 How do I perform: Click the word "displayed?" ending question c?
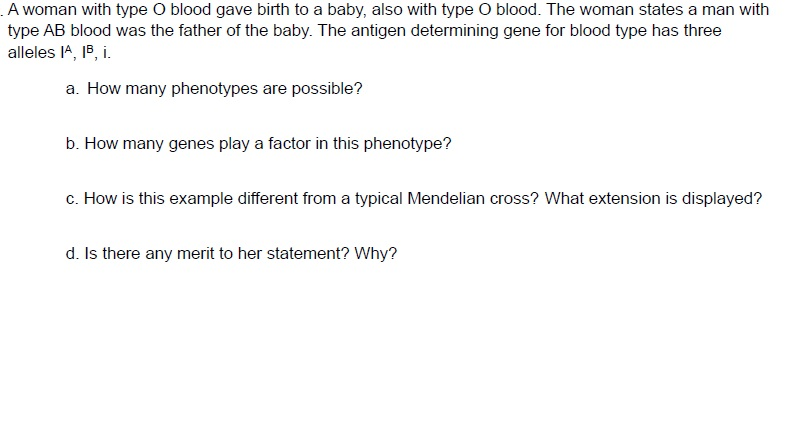[726, 198]
